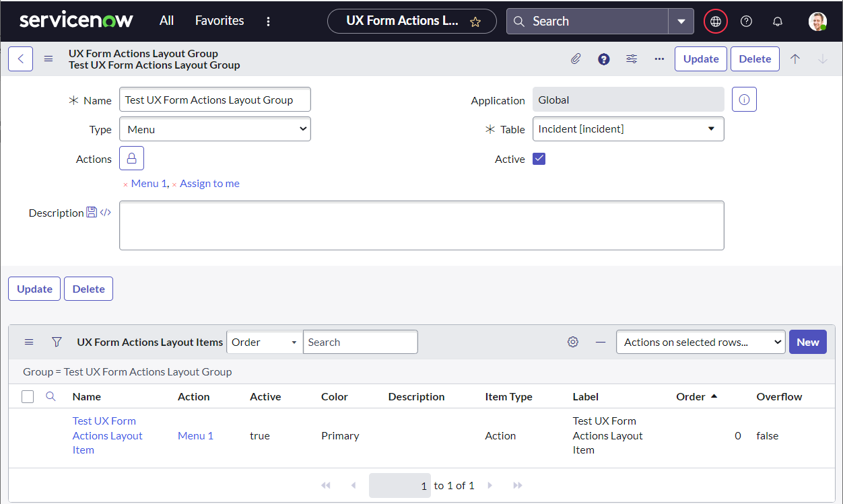This screenshot has height=504, width=843.
Task: Check the select-all checkbox in the list header
Action: coord(28,396)
